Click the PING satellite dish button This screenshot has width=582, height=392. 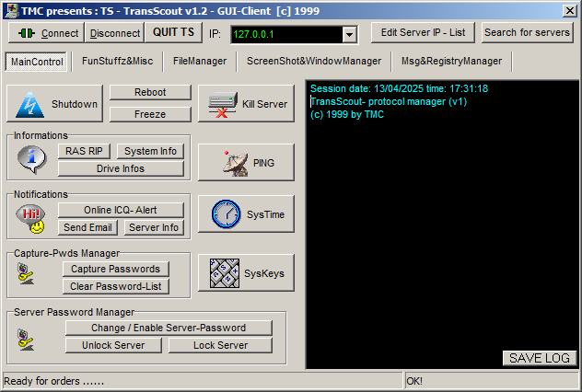(233, 162)
